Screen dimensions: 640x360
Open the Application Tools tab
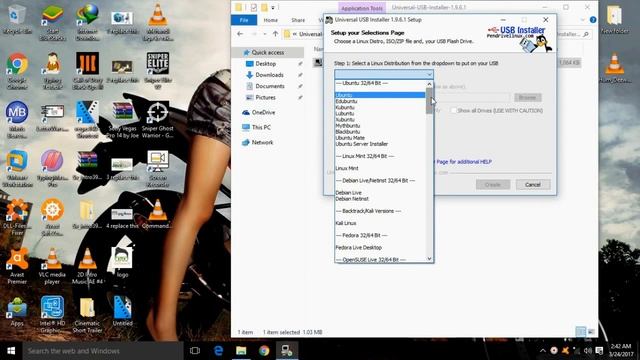362,8
